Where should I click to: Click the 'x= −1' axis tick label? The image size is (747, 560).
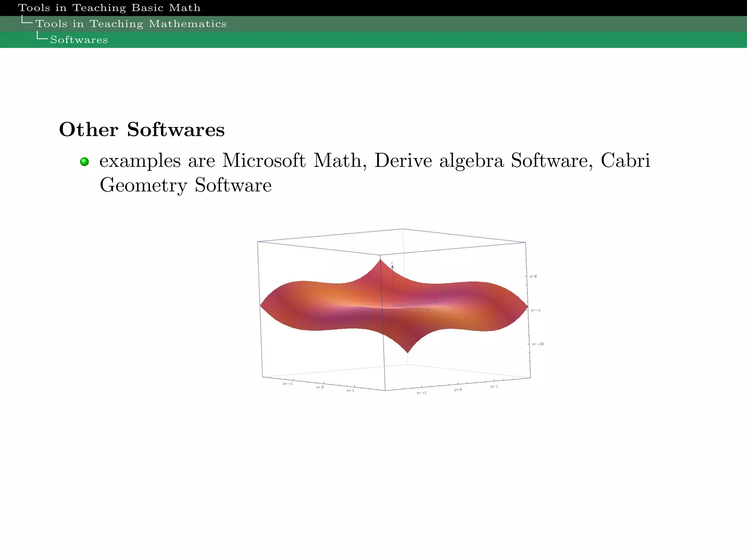tap(288, 384)
